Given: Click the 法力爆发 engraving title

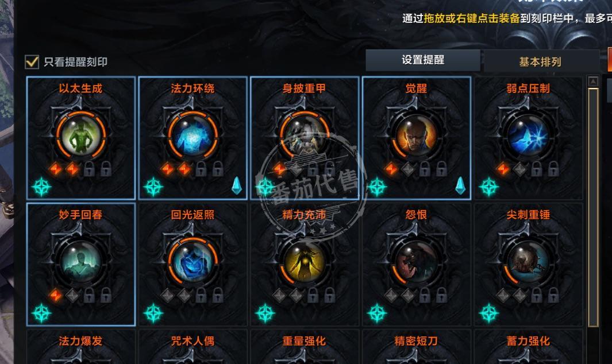Looking at the screenshot, I should [81, 341].
